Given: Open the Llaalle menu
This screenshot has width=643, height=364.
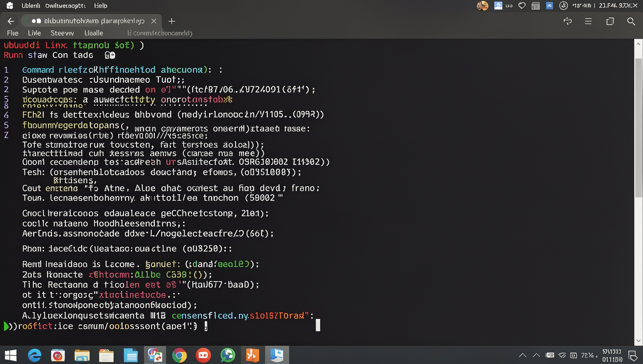Looking at the screenshot, I should (x=94, y=33).
